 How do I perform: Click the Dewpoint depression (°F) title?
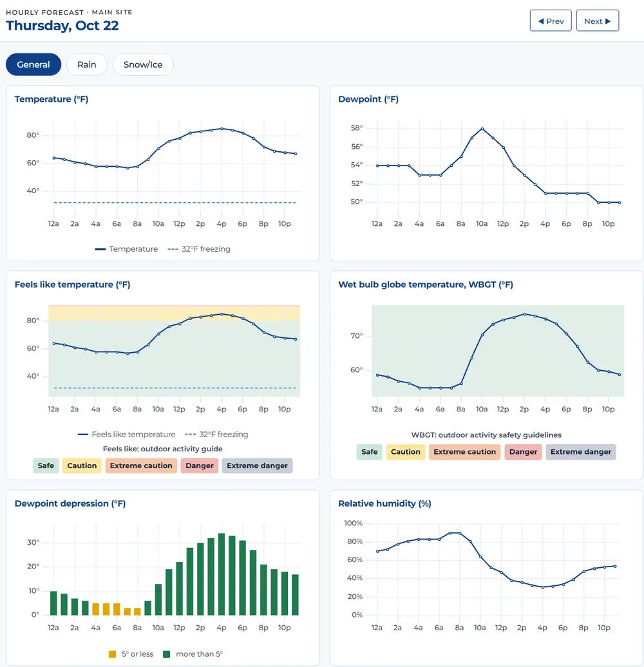(70, 503)
